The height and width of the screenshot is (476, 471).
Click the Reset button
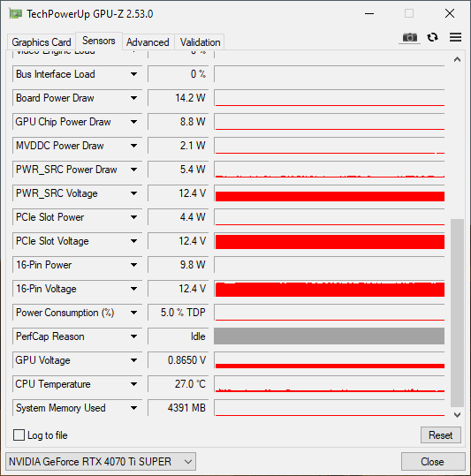point(440,435)
